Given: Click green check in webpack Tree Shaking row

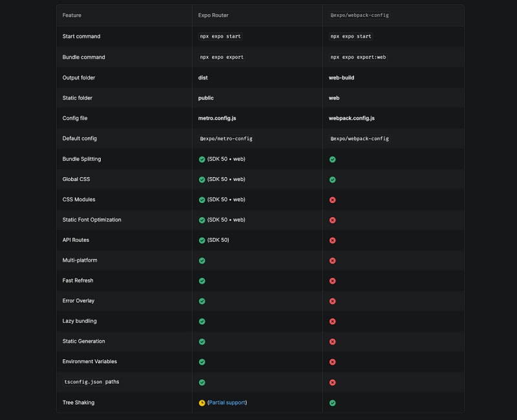Looking at the screenshot, I should pyautogui.click(x=332, y=403).
